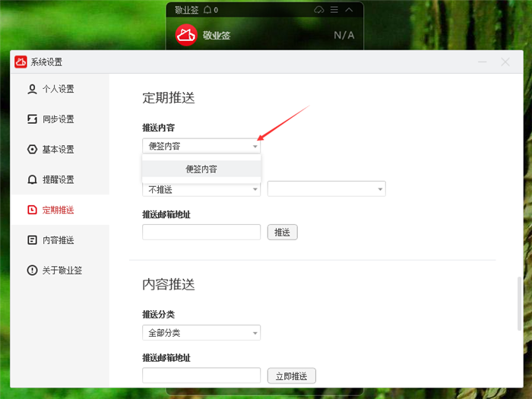Click the 关于敬业签 info icon
Image resolution: width=532 pixels, height=399 pixels.
click(x=32, y=270)
